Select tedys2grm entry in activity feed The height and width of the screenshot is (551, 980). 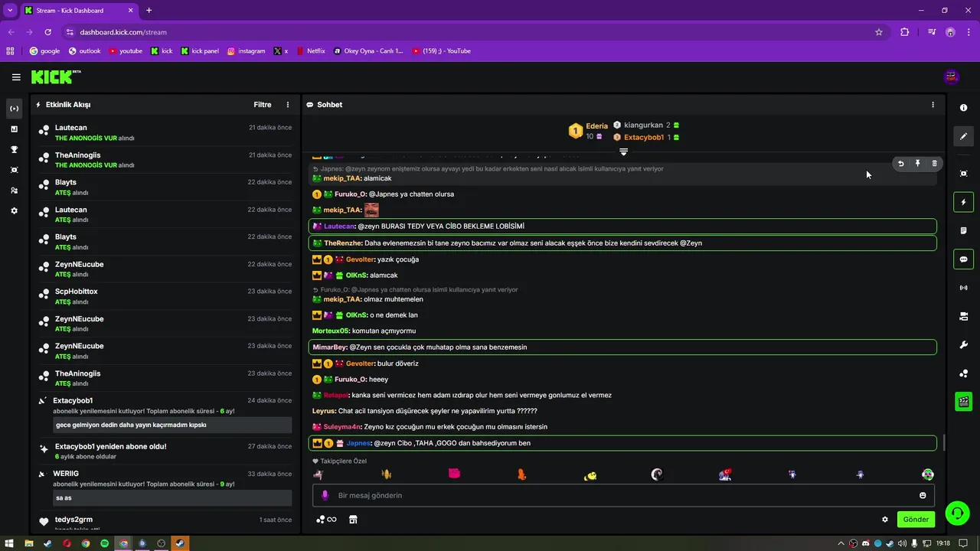point(166,523)
